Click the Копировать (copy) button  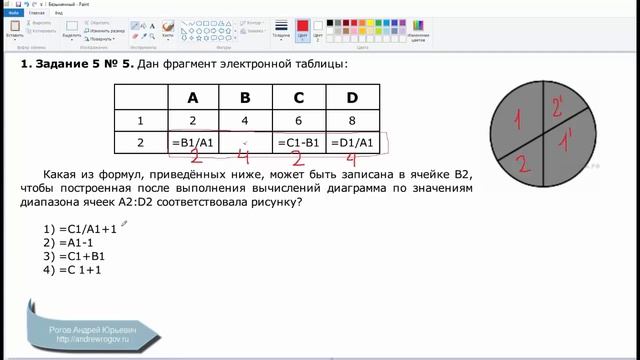42,31
